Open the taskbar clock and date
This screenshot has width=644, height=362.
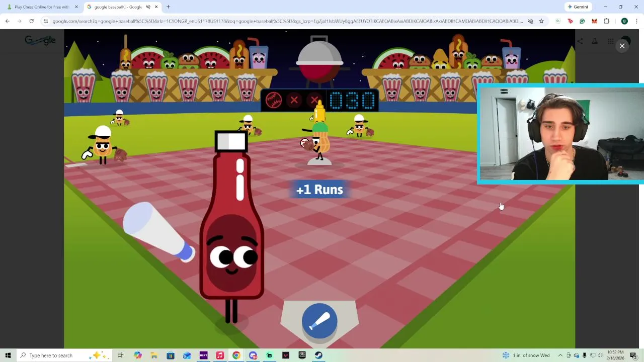(615, 355)
